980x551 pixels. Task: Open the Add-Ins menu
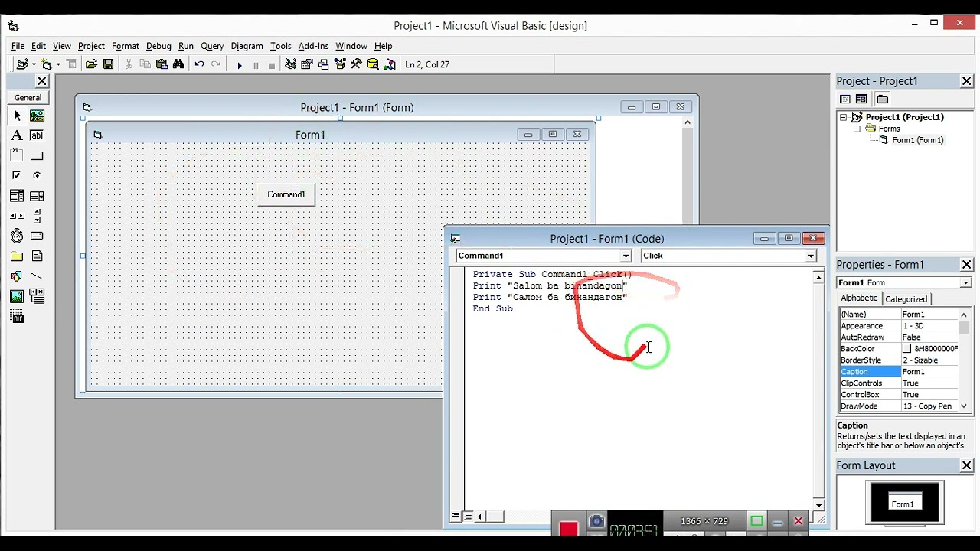313,46
